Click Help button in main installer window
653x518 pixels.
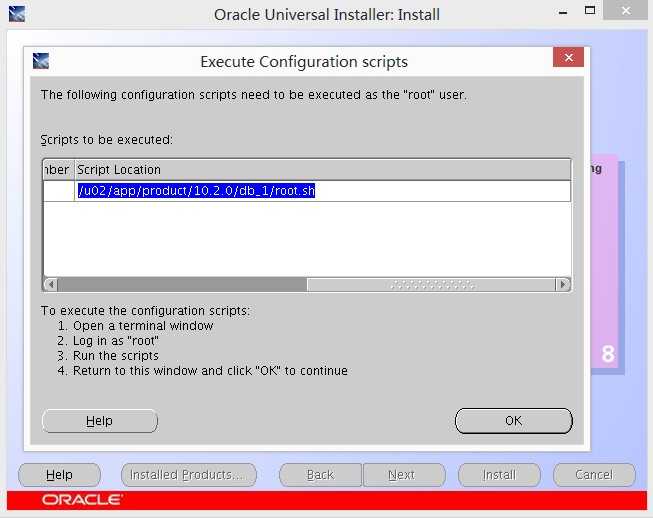[x=60, y=475]
